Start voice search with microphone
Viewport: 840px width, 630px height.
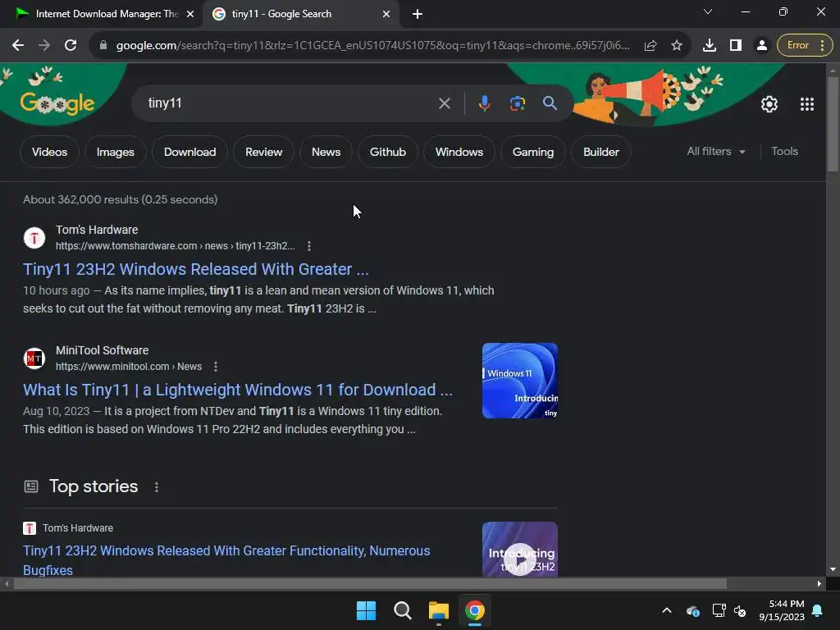(x=484, y=103)
